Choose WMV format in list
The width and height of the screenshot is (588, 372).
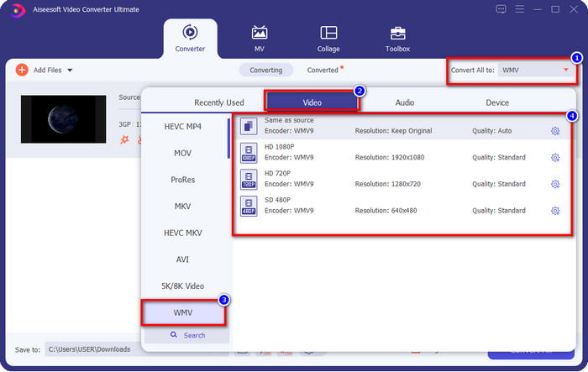pos(183,312)
